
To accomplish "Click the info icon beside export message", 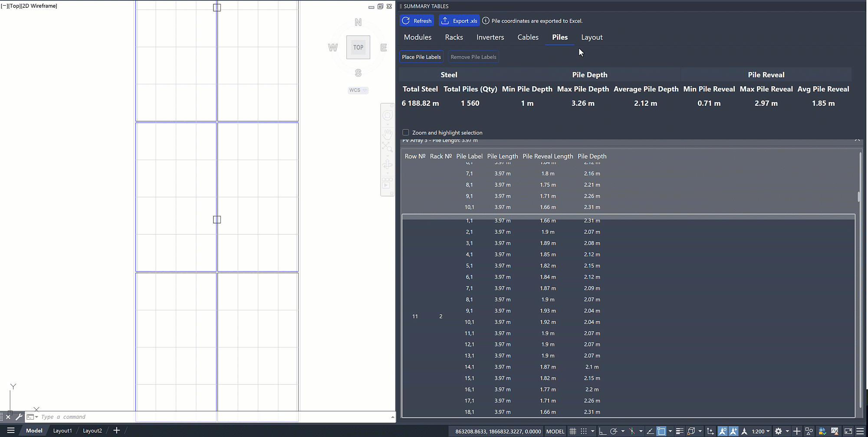I will pyautogui.click(x=486, y=20).
